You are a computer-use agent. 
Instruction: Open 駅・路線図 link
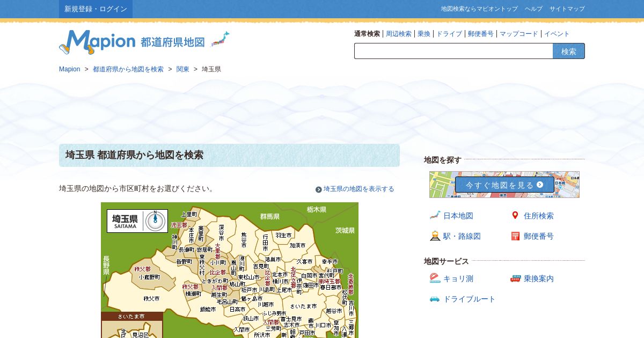(462, 236)
